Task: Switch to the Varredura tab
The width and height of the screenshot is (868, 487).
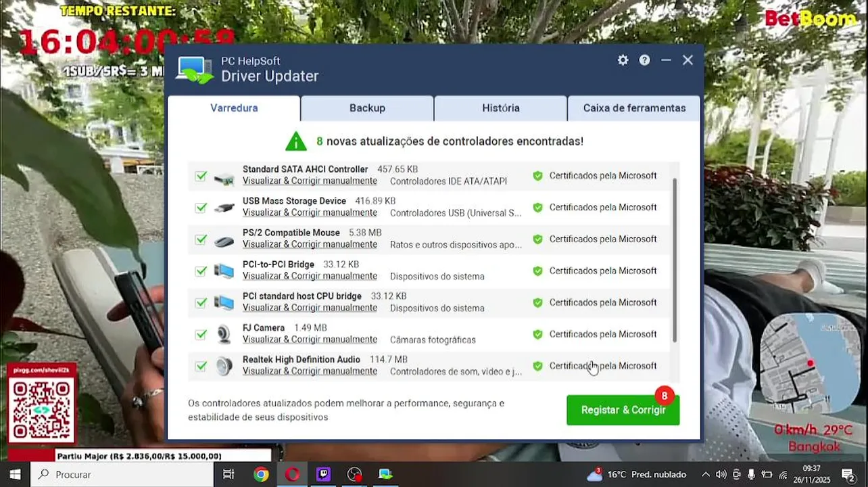Action: 234,108
